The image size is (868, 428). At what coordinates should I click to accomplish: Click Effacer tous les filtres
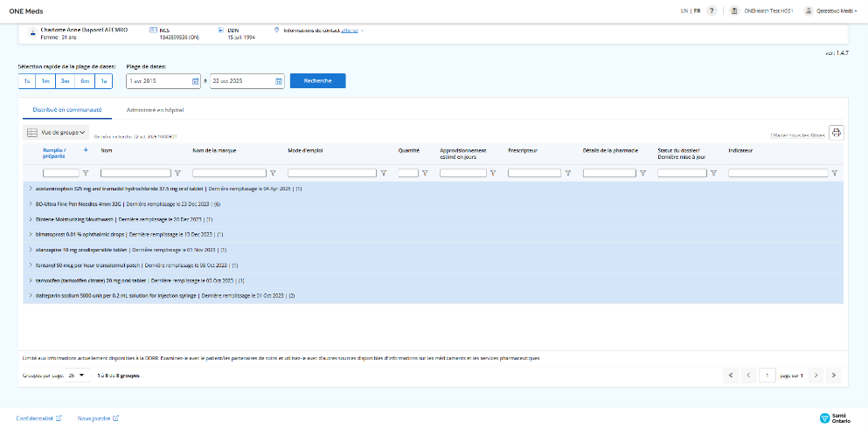point(798,135)
